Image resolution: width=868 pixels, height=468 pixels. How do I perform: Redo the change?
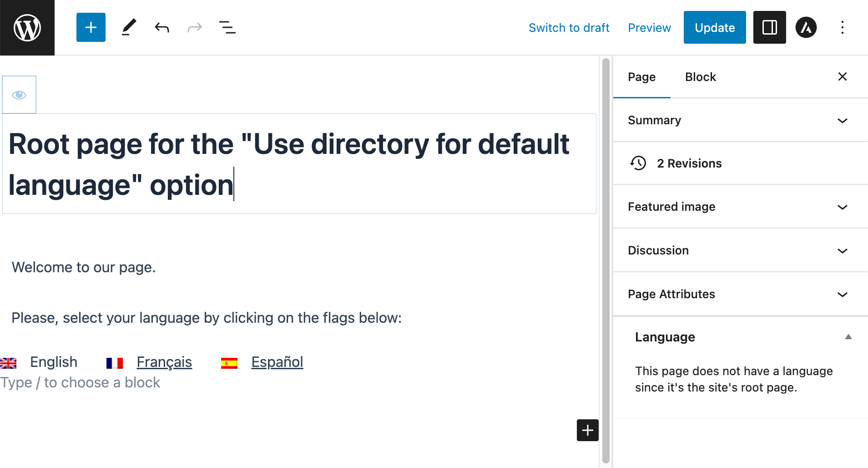tap(194, 28)
